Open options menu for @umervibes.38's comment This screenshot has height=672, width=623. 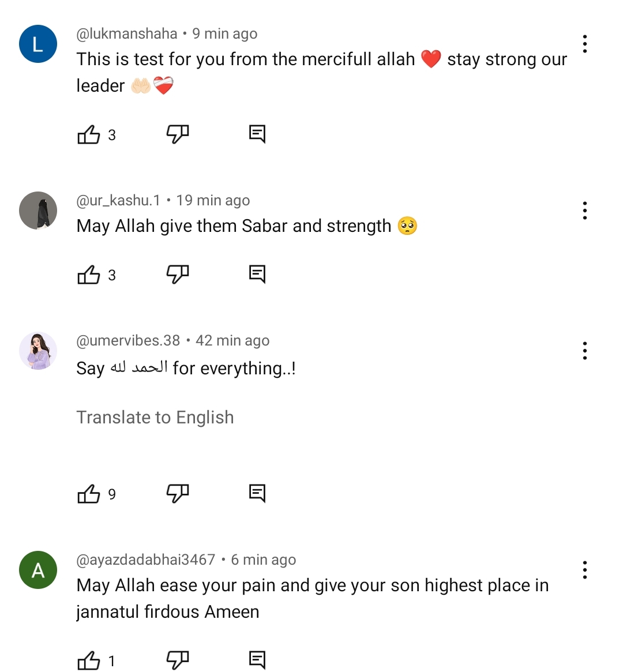pyautogui.click(x=584, y=350)
